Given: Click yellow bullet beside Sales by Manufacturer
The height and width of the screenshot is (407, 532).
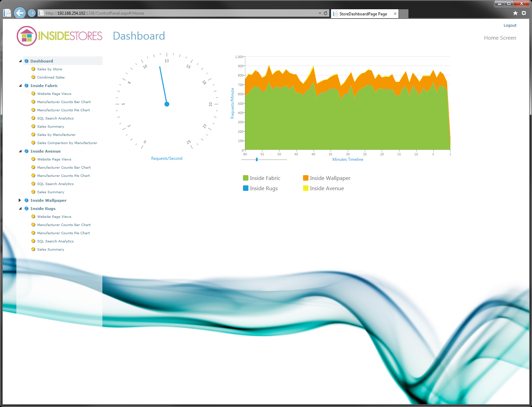Looking at the screenshot, I should [33, 135].
